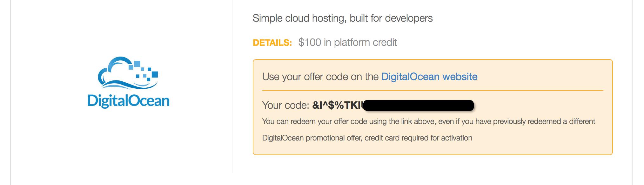Screen dimensions: 644x185
Task: Click the redeem your offer code note
Action: tap(429, 121)
